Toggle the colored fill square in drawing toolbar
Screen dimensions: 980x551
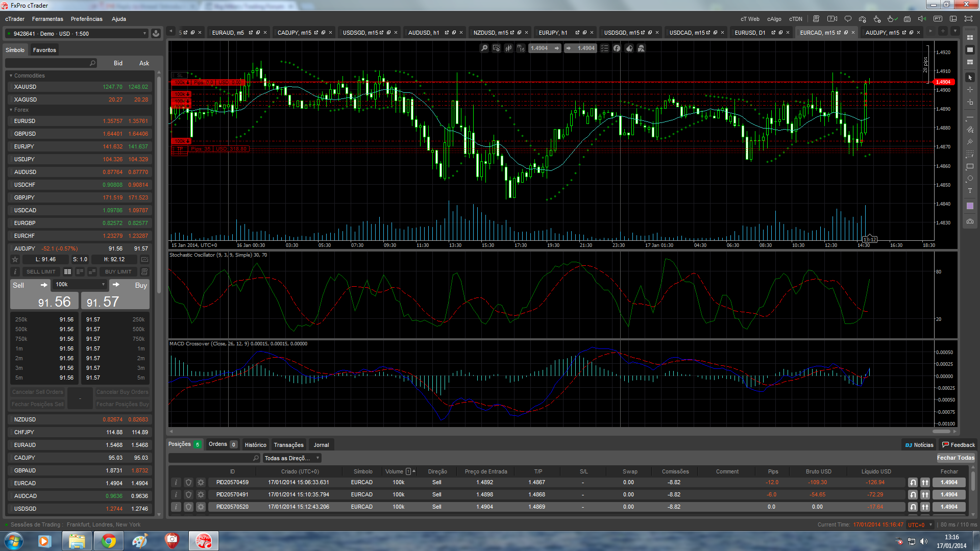(x=970, y=206)
